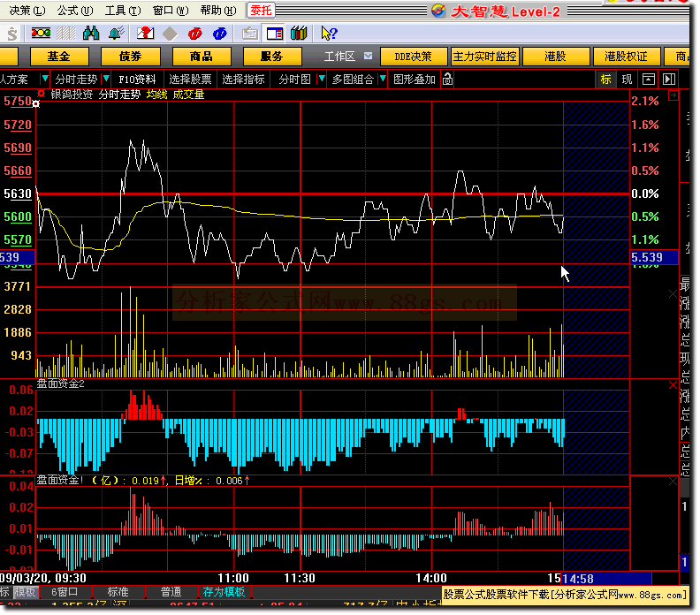Open the binoculars search tool
Image resolution: width=700 pixels, height=615 pixels.
tap(91, 34)
